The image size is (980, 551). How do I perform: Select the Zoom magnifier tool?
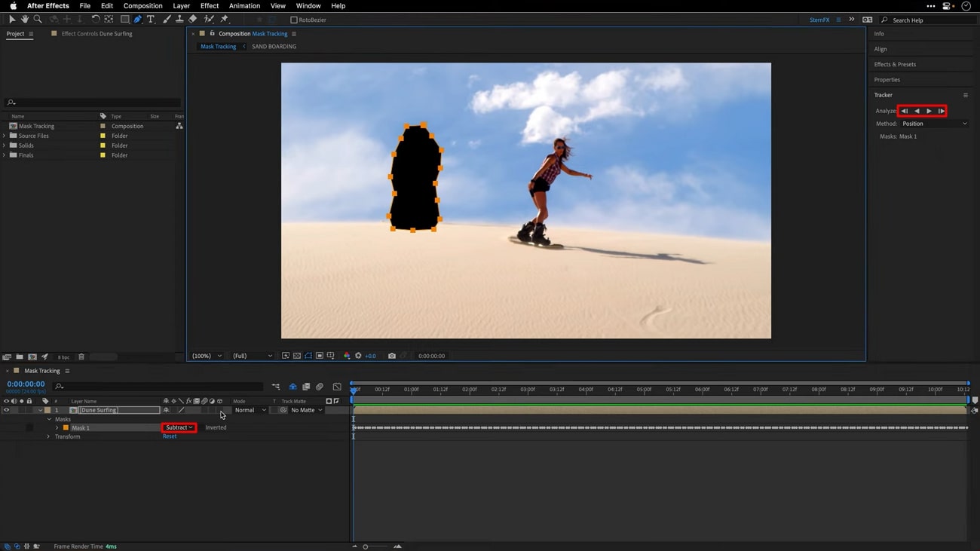point(37,20)
